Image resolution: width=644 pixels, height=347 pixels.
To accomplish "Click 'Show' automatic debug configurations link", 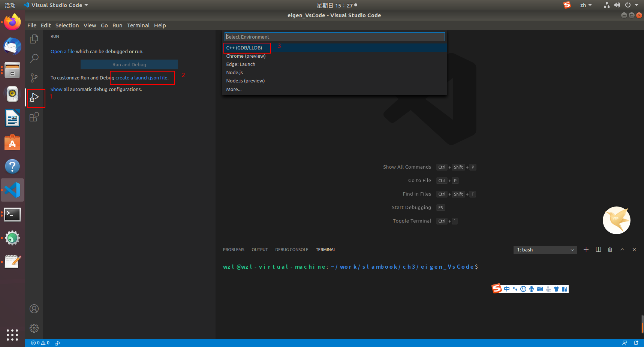I will point(57,90).
